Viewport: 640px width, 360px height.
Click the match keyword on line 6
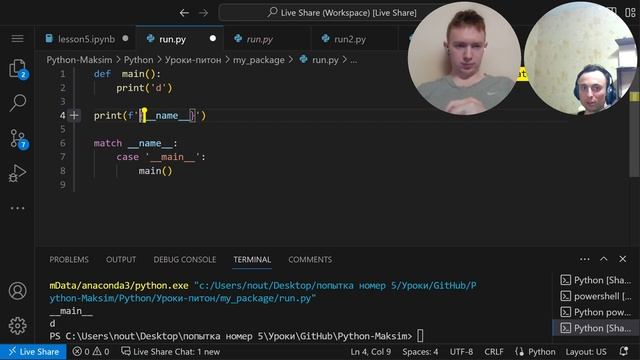[x=108, y=143]
